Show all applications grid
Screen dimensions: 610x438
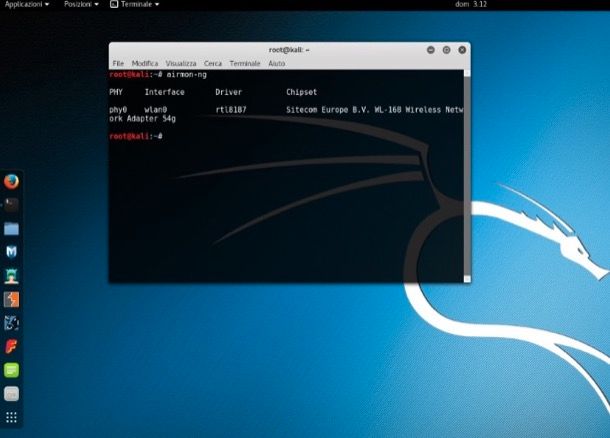[11, 417]
